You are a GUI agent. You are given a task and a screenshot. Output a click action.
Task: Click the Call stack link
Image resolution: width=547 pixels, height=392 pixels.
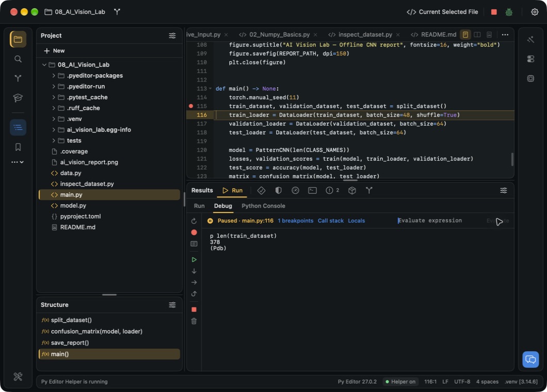330,221
